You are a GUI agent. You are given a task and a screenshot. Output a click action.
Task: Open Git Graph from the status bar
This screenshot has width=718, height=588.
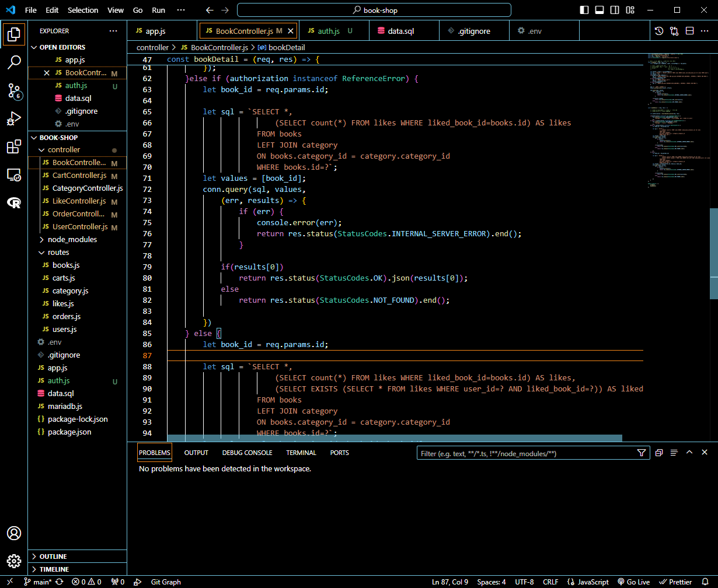click(166, 582)
